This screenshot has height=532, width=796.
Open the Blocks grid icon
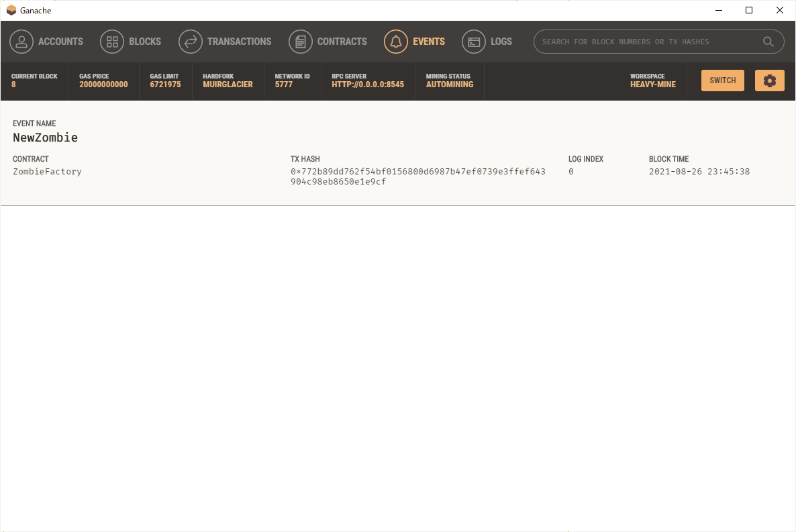tap(112, 42)
